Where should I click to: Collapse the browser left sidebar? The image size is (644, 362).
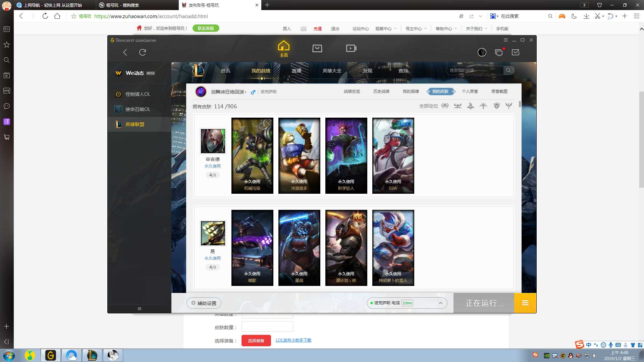[6, 342]
